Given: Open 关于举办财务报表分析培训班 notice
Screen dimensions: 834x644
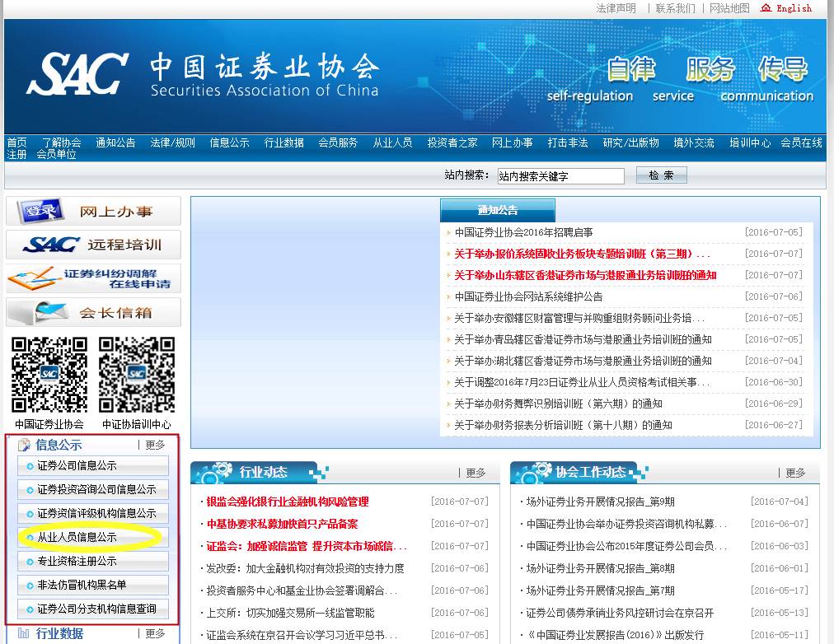Looking at the screenshot, I should coord(563,425).
